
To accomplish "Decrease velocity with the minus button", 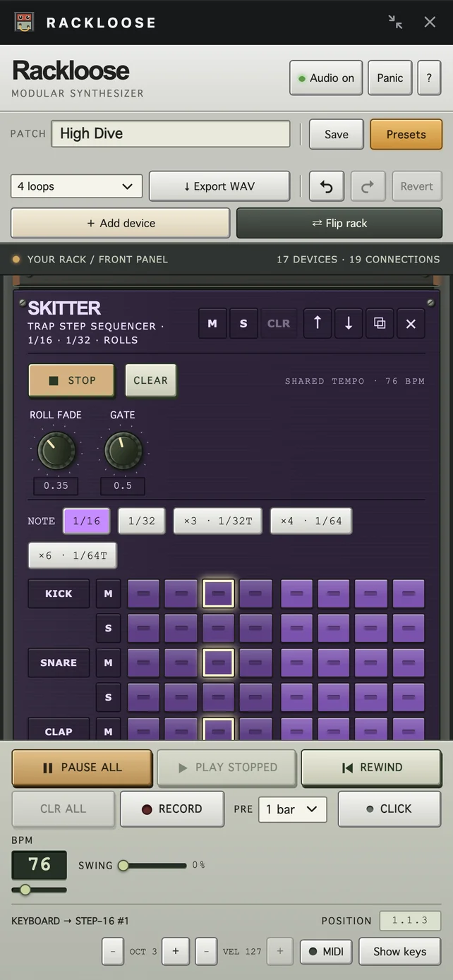I will coord(206,951).
